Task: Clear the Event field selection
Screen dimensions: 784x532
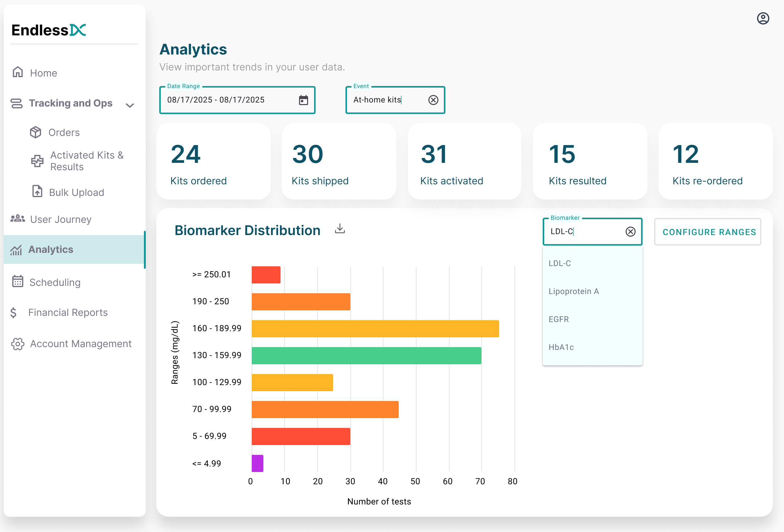Action: [x=433, y=100]
